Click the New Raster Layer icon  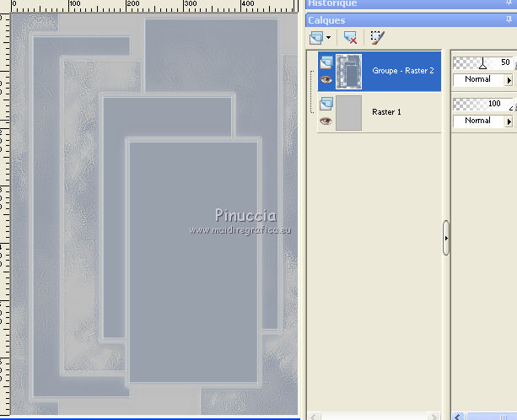pos(316,38)
